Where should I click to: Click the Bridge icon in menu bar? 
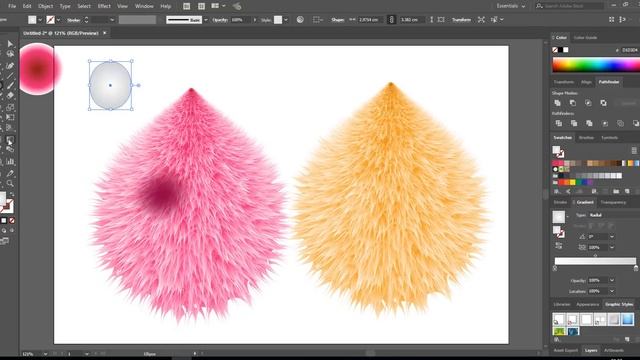187,6
